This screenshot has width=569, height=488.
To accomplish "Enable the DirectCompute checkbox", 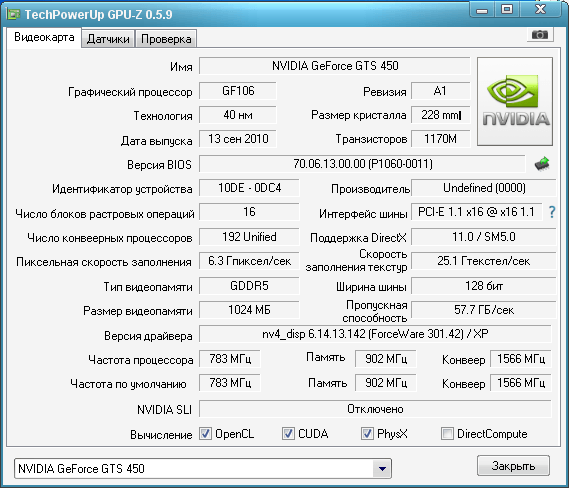I will point(447,433).
